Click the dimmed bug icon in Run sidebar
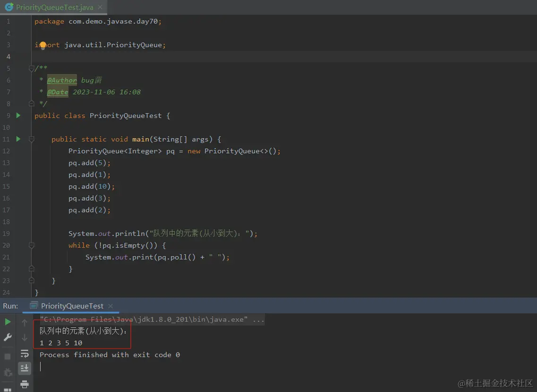This screenshot has width=537, height=392. (8, 372)
